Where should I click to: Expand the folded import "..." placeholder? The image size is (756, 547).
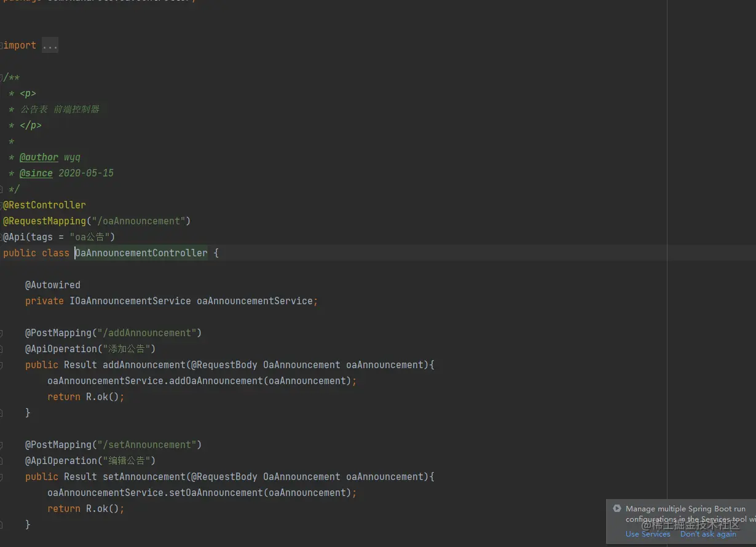pyautogui.click(x=50, y=45)
